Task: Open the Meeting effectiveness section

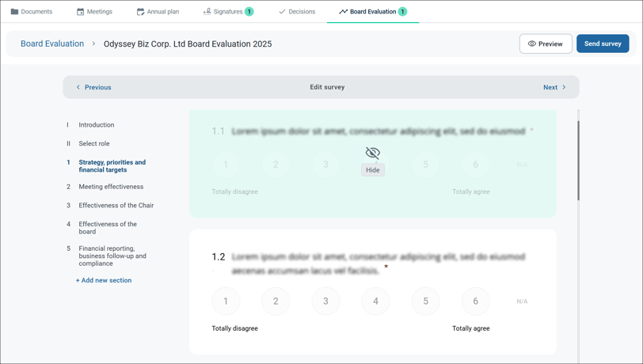Action: point(111,187)
